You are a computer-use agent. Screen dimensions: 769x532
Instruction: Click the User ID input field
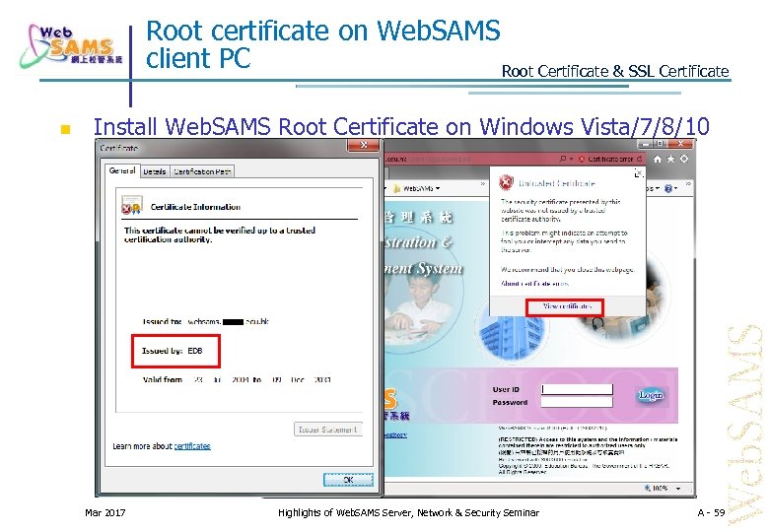pos(577,389)
